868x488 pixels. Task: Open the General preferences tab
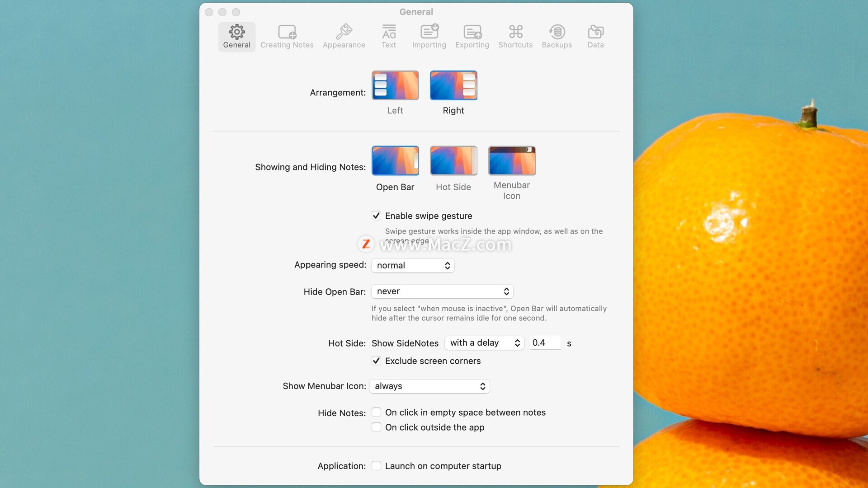click(236, 37)
